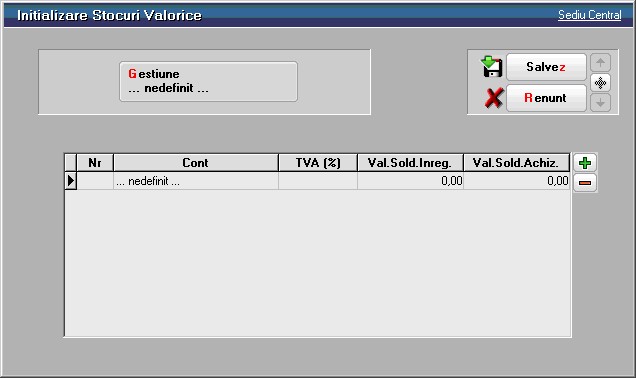The width and height of the screenshot is (636, 378).
Task: Open the Sediu Central link
Action: click(589, 15)
